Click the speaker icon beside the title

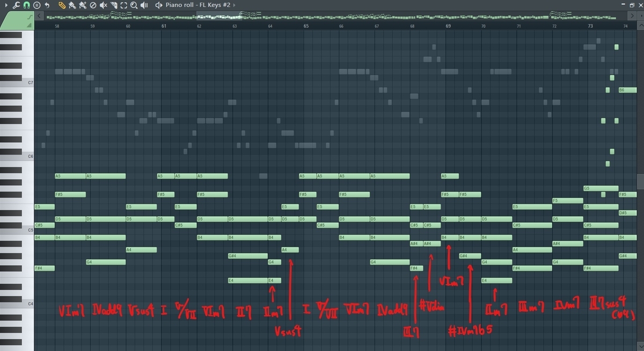point(159,5)
